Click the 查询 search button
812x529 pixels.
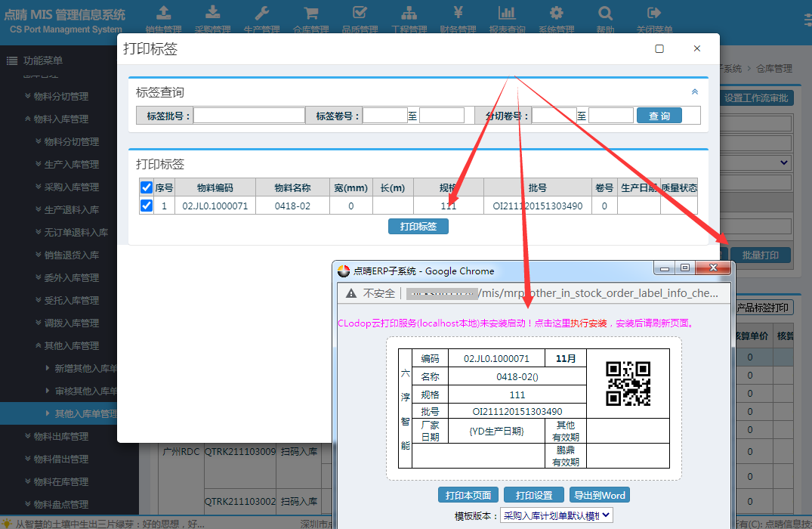[x=659, y=116]
